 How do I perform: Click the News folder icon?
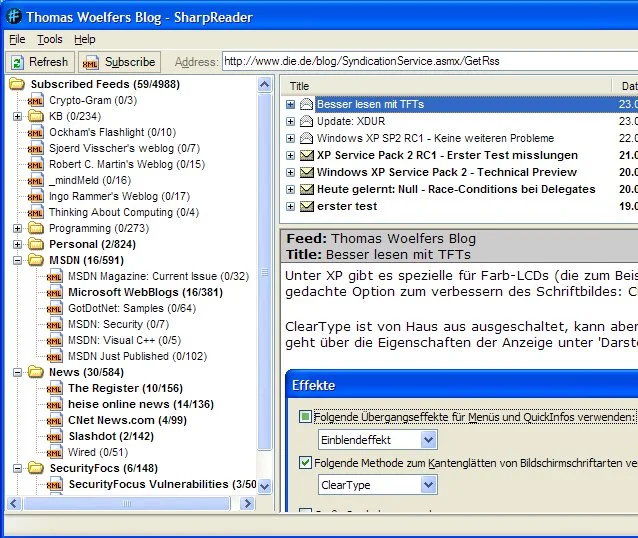pyautogui.click(x=36, y=372)
